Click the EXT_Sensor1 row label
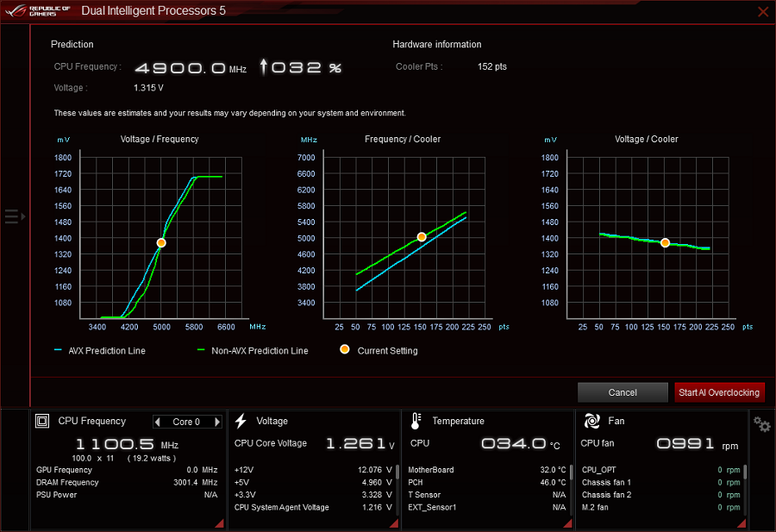The height and width of the screenshot is (532, 776). [x=432, y=507]
